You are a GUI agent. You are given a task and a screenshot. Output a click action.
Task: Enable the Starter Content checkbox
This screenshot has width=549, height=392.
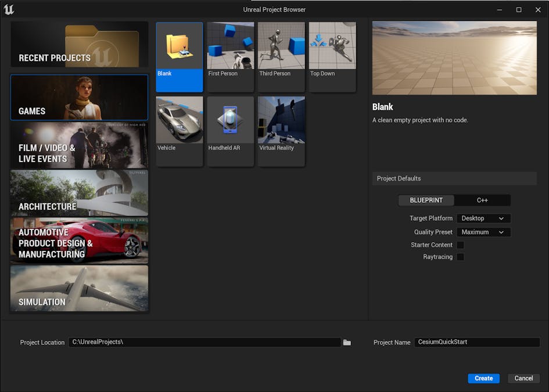[x=460, y=244]
